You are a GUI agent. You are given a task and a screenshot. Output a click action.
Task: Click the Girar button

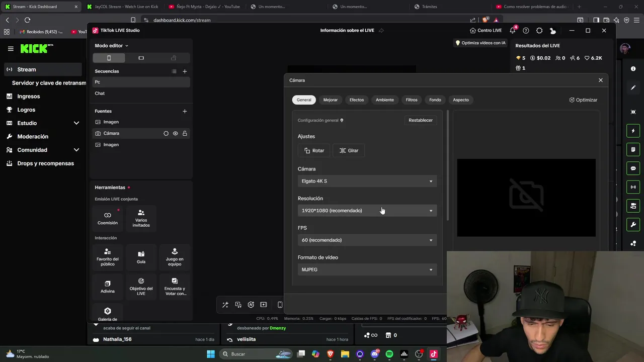tap(349, 150)
